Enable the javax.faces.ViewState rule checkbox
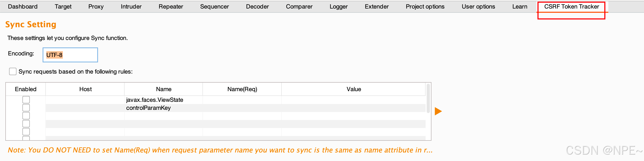This screenshot has width=644, height=161. (x=26, y=100)
